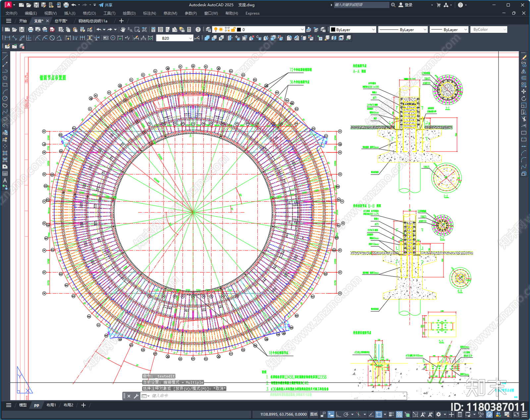530x420 pixels.
Task: Click the 共享 share button
Action: (x=106, y=5)
